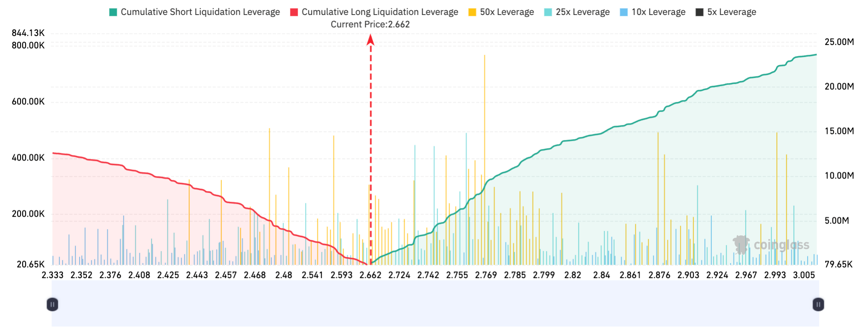The height and width of the screenshot is (333, 868).
Task: Click the 10.00M right axis label
Action: (839, 175)
